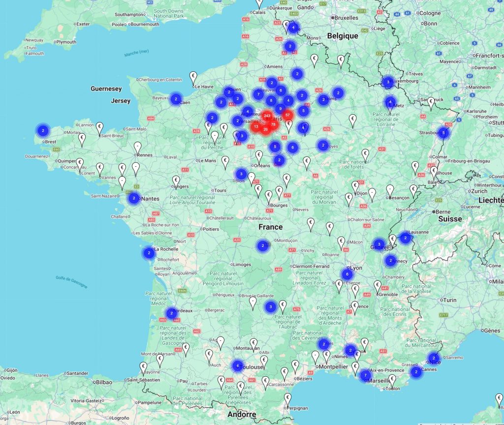The image size is (504, 425).
Task: Select the blue 9 cluster north of Paris
Action: [280, 109]
